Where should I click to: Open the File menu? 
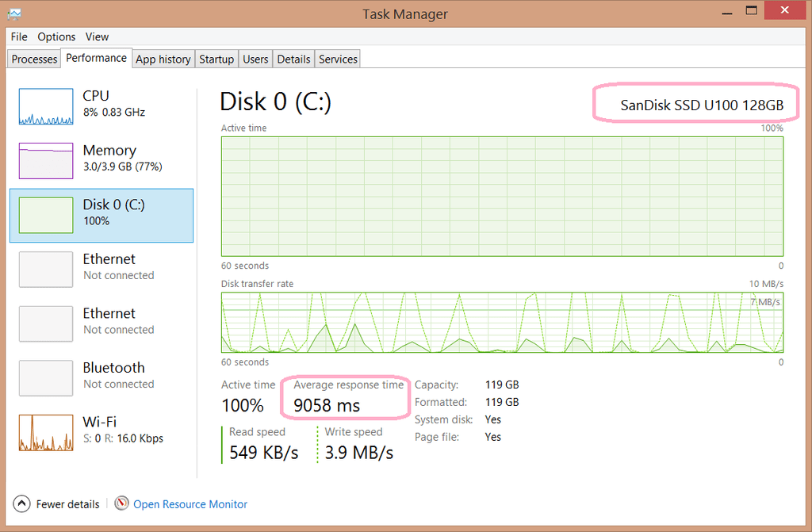[x=18, y=36]
